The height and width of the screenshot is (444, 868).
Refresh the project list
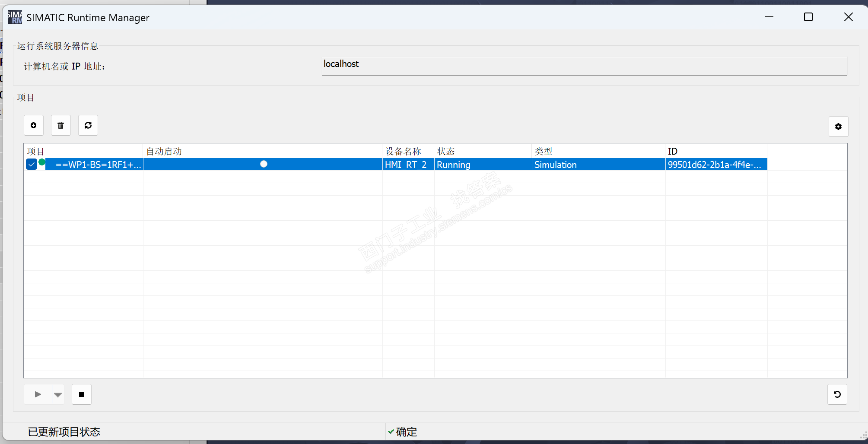(x=88, y=125)
